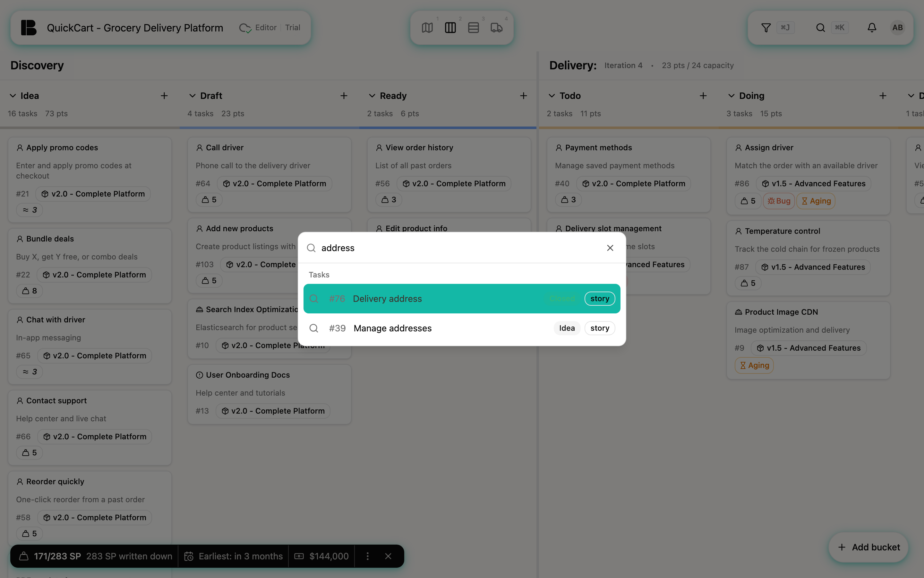Open the delivery truck view icon
924x578 pixels.
(496, 28)
